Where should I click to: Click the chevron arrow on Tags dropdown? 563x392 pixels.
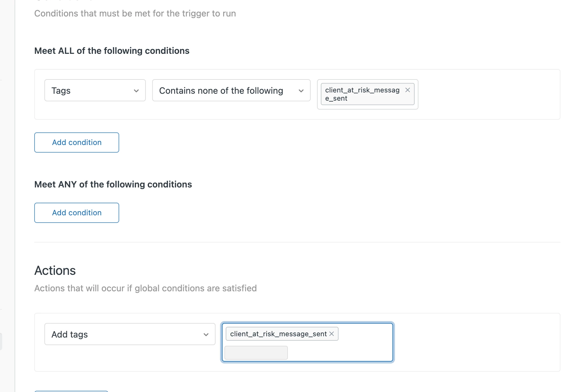pos(136,91)
